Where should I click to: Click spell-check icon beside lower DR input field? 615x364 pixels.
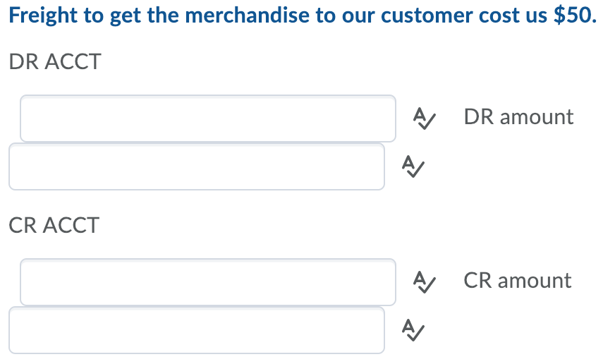(x=413, y=166)
